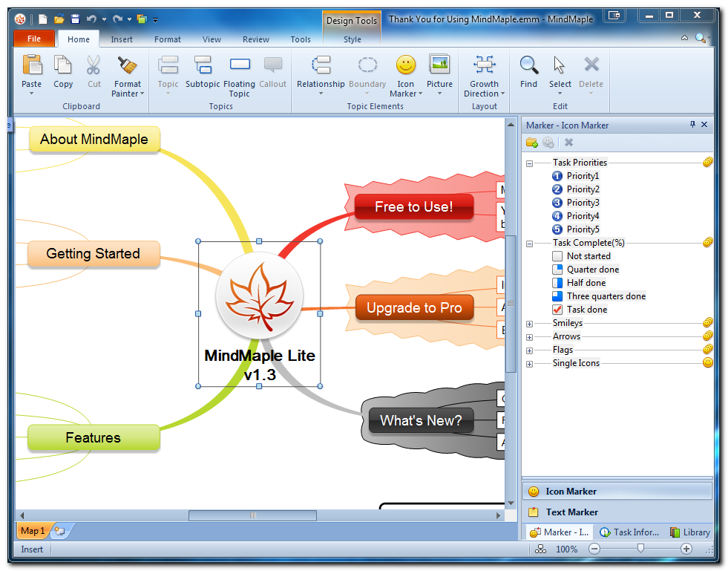
Task: Choose the Quarter done marker
Action: (x=586, y=270)
